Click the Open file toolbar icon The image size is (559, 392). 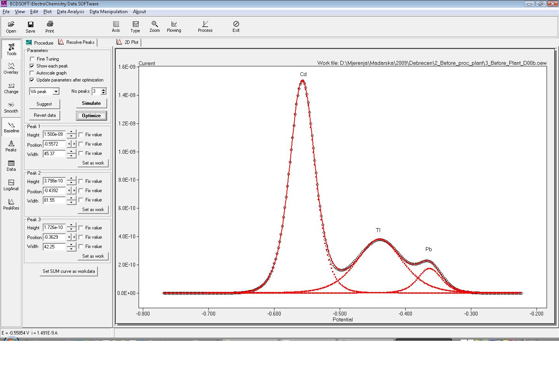pyautogui.click(x=11, y=27)
